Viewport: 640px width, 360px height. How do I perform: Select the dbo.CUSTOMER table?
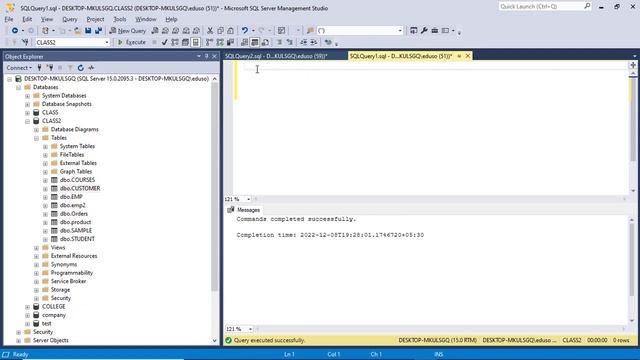click(80, 188)
